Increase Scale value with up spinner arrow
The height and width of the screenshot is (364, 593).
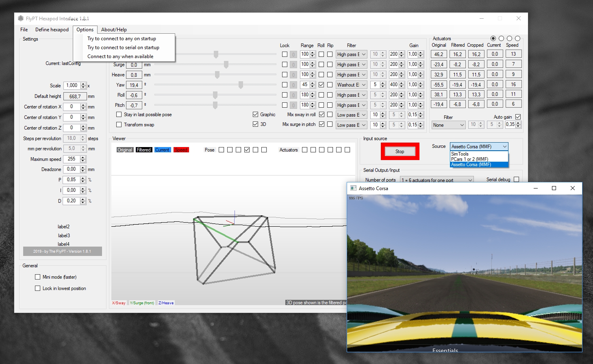[x=83, y=84]
